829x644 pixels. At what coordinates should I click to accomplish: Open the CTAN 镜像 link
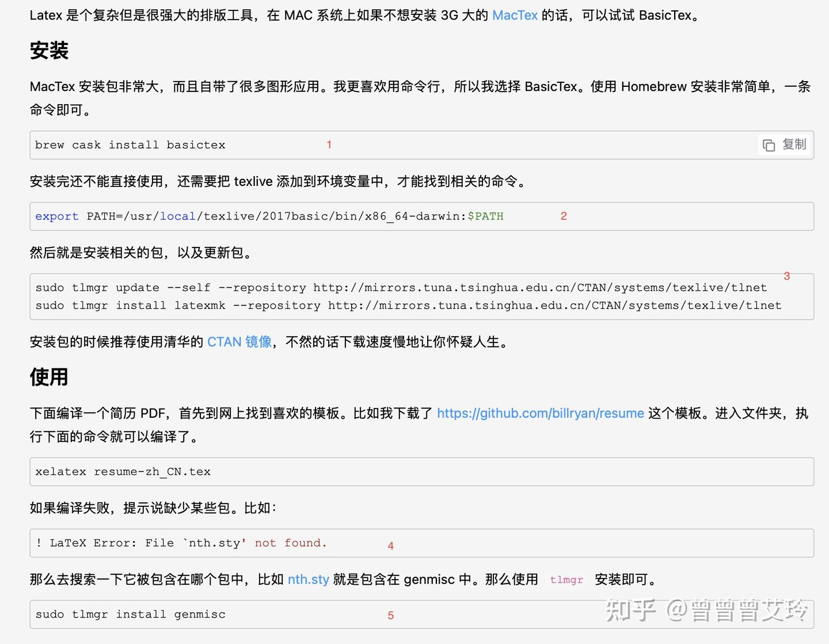[x=239, y=342]
